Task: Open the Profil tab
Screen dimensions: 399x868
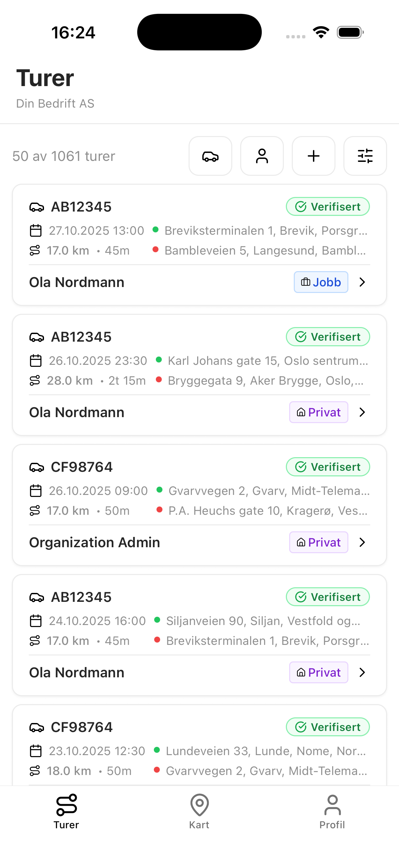Action: tap(332, 811)
